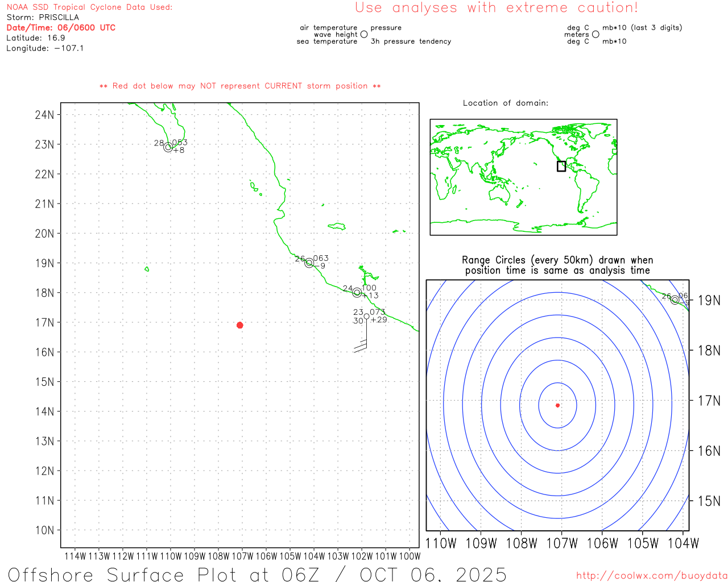Click the '111W' longitude label
The height and width of the screenshot is (582, 728).
click(x=147, y=556)
